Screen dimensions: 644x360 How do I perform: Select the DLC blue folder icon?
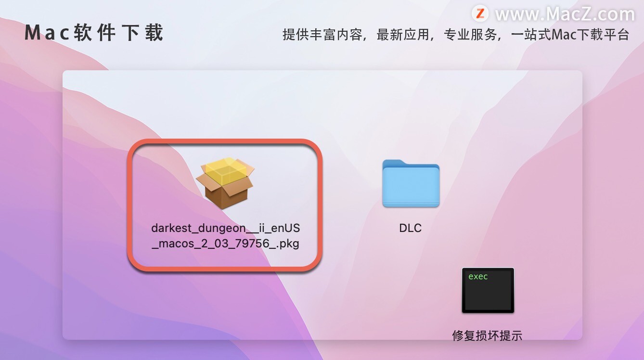tap(411, 183)
